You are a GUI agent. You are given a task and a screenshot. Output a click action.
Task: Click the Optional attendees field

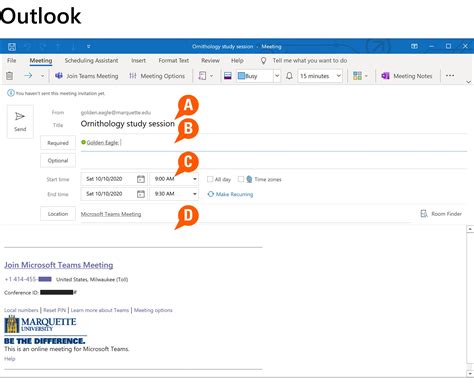coord(273,161)
